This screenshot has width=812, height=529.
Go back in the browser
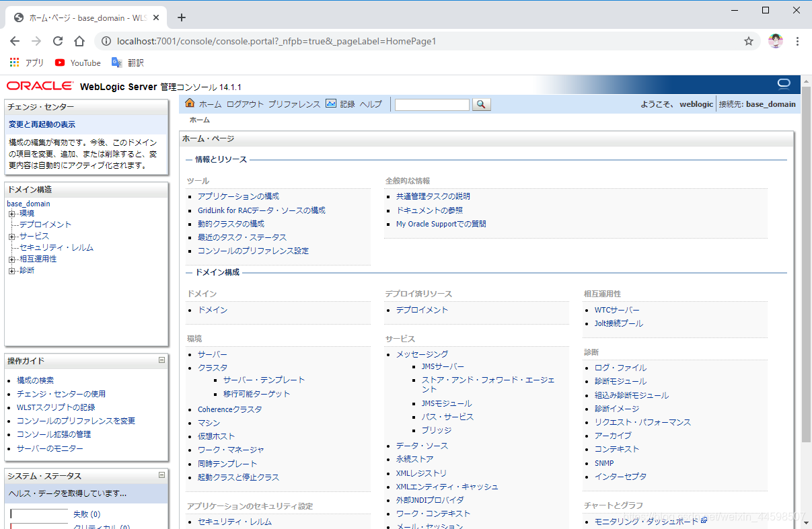[15, 41]
